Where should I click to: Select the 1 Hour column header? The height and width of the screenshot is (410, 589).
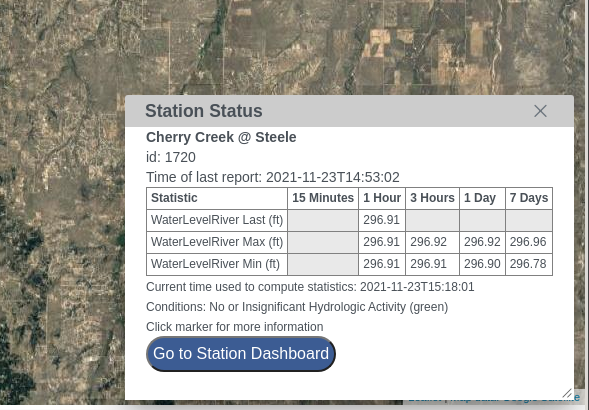pyautogui.click(x=382, y=198)
